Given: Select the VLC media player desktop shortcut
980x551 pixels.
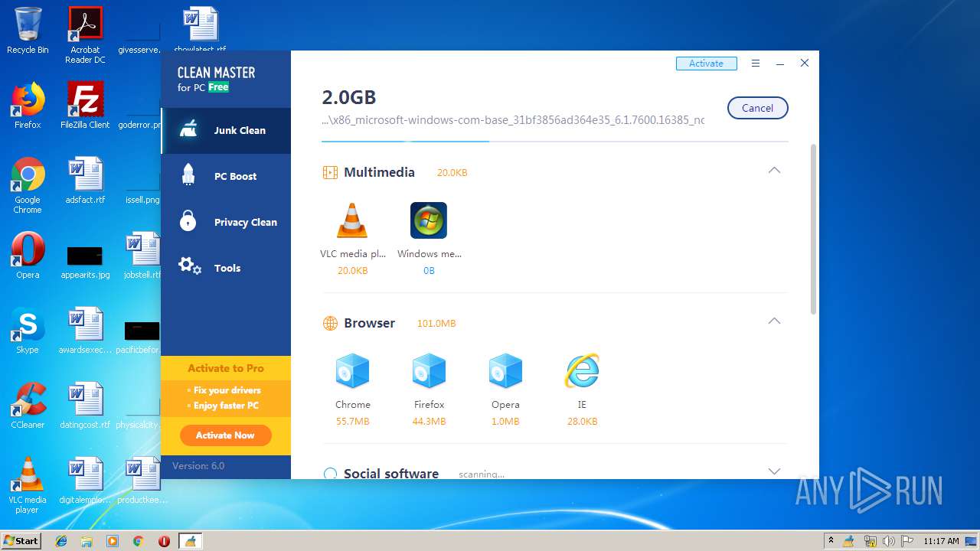Looking at the screenshot, I should click(28, 485).
